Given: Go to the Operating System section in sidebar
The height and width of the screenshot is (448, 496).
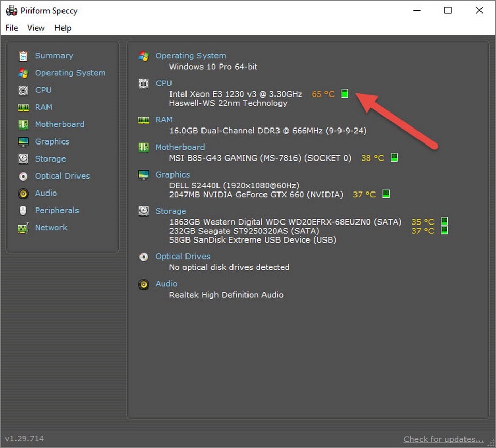Looking at the screenshot, I should pyautogui.click(x=70, y=73).
